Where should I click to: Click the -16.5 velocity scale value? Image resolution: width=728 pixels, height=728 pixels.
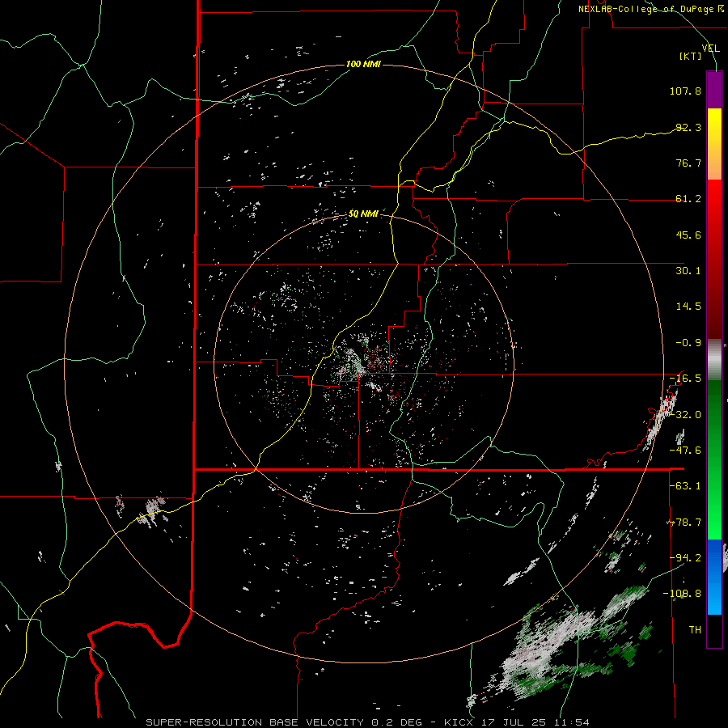tap(685, 379)
